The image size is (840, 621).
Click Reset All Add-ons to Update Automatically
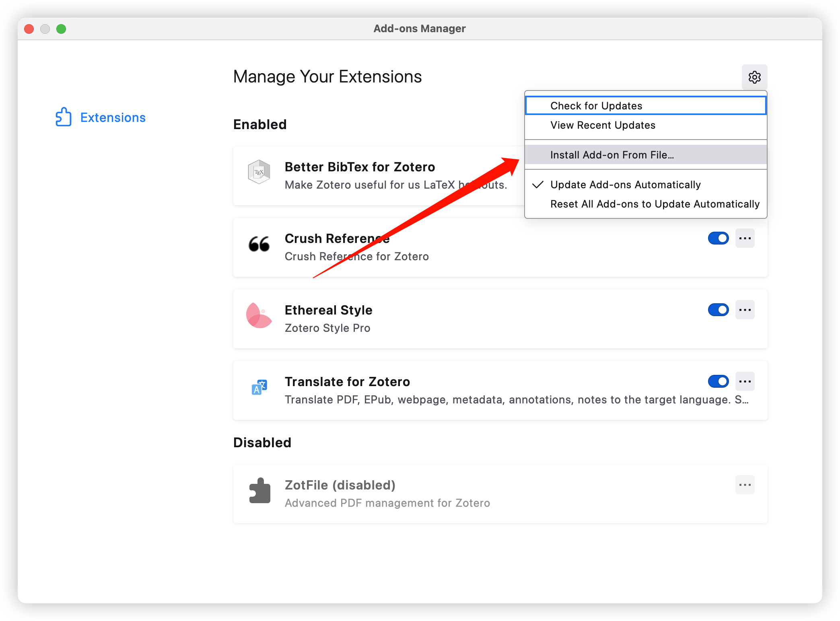pyautogui.click(x=655, y=204)
